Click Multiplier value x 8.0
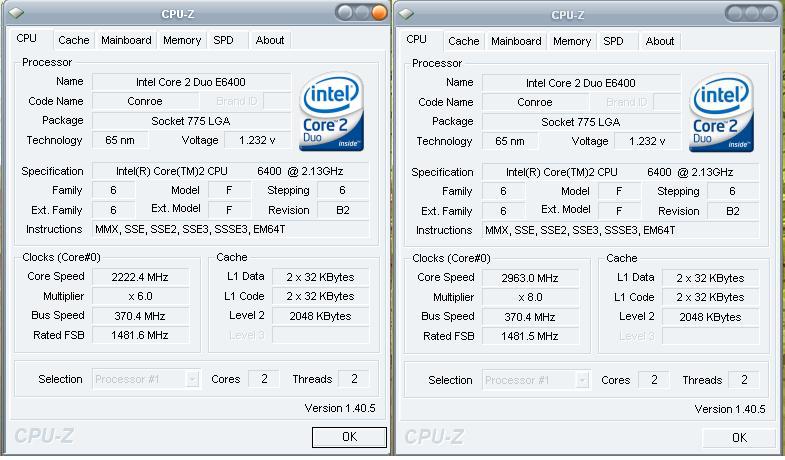 [x=530, y=297]
